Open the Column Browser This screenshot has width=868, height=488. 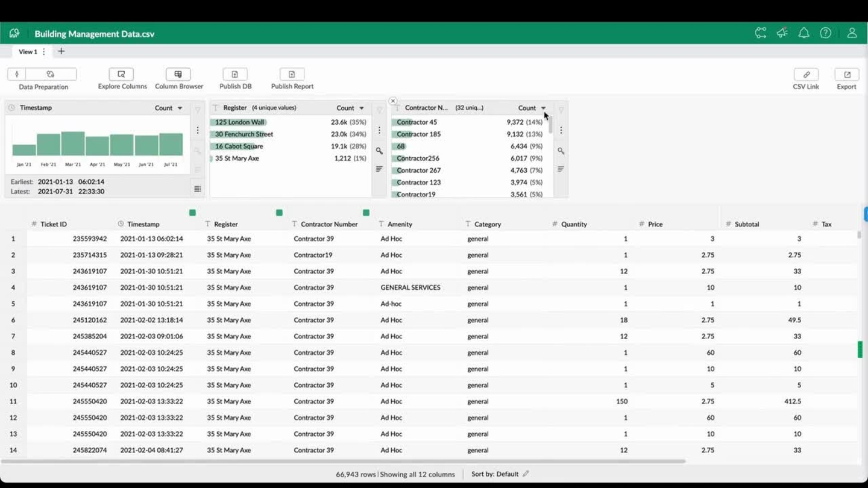pyautogui.click(x=178, y=75)
